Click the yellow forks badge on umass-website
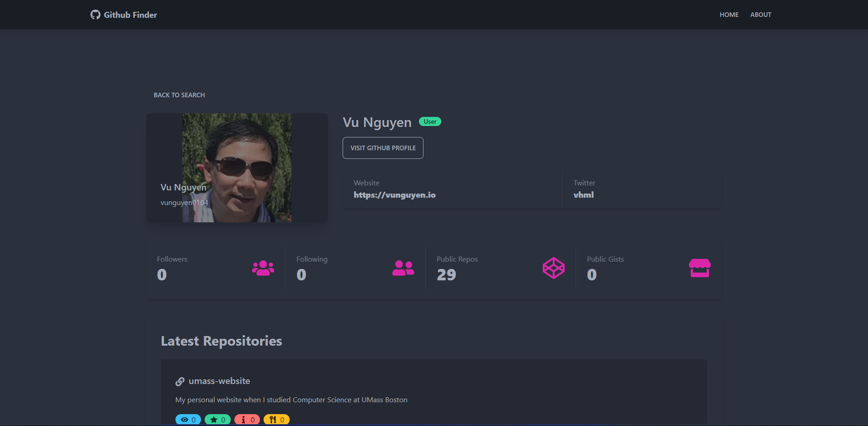The width and height of the screenshot is (868, 426). [276, 419]
